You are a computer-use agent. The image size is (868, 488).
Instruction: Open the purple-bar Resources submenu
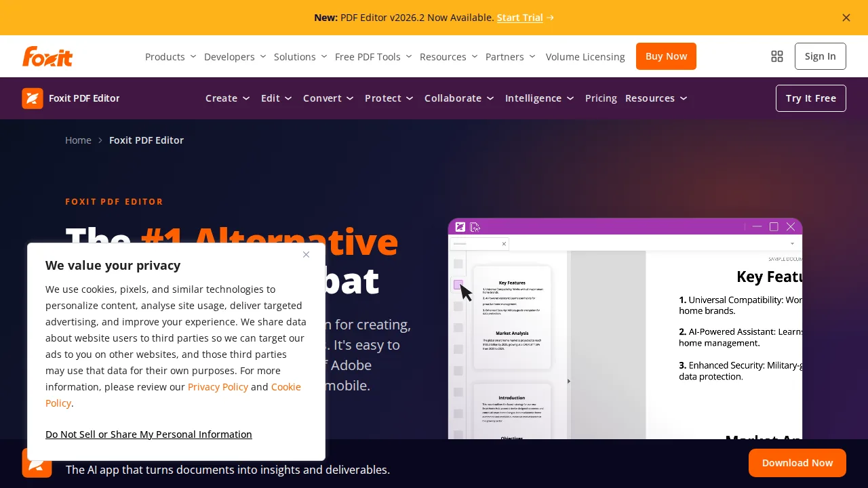point(656,98)
